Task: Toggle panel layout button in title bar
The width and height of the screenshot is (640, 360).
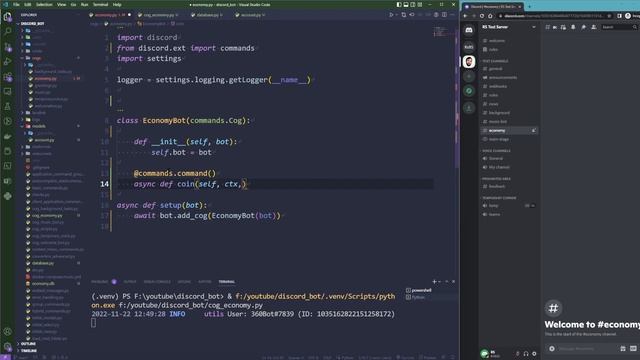Action: [406, 4]
